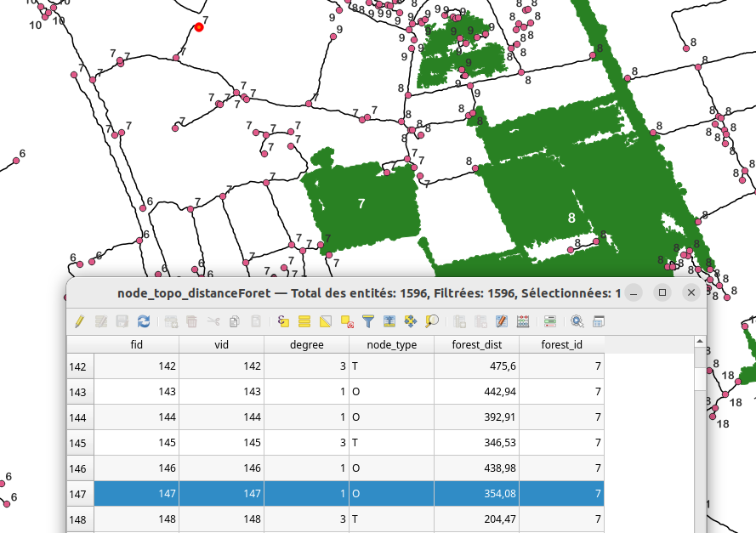Invert the current feature selection
The height and width of the screenshot is (533, 756).
point(326,321)
